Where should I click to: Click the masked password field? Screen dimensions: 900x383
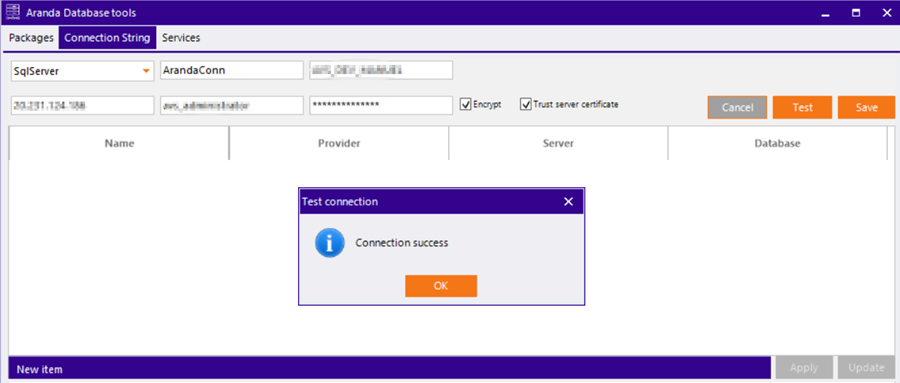(381, 106)
